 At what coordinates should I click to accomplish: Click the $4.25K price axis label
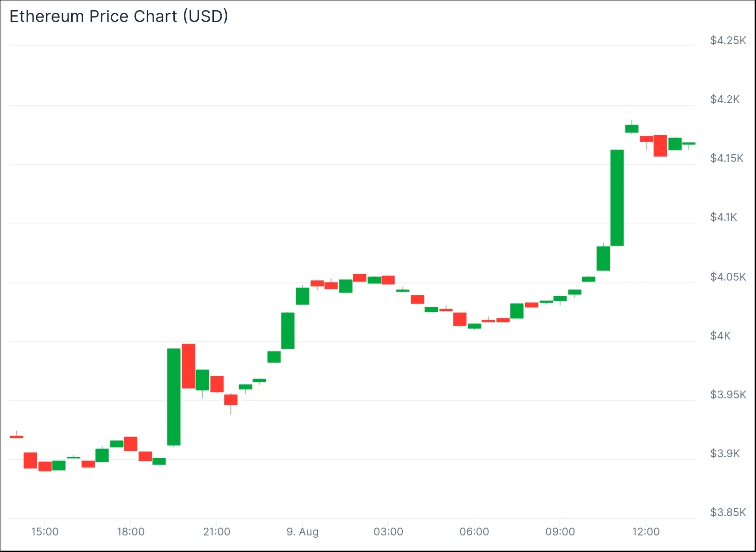[727, 40]
